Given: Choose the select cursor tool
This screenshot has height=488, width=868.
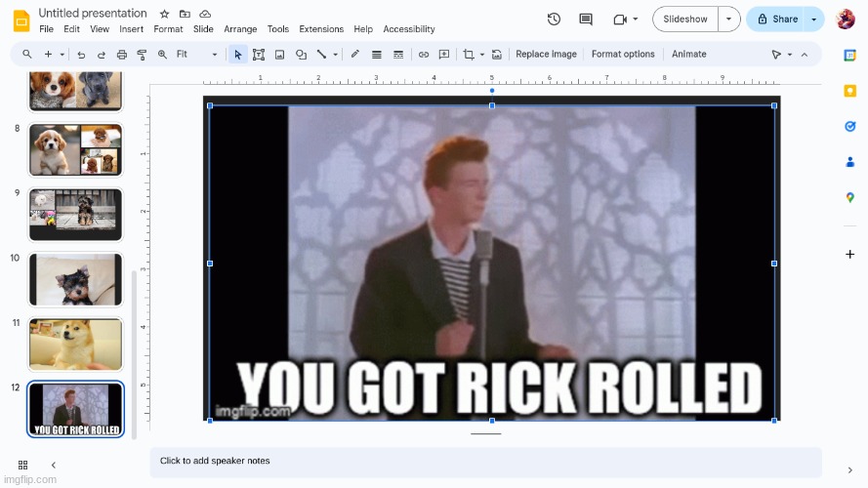Looking at the screenshot, I should 238,55.
